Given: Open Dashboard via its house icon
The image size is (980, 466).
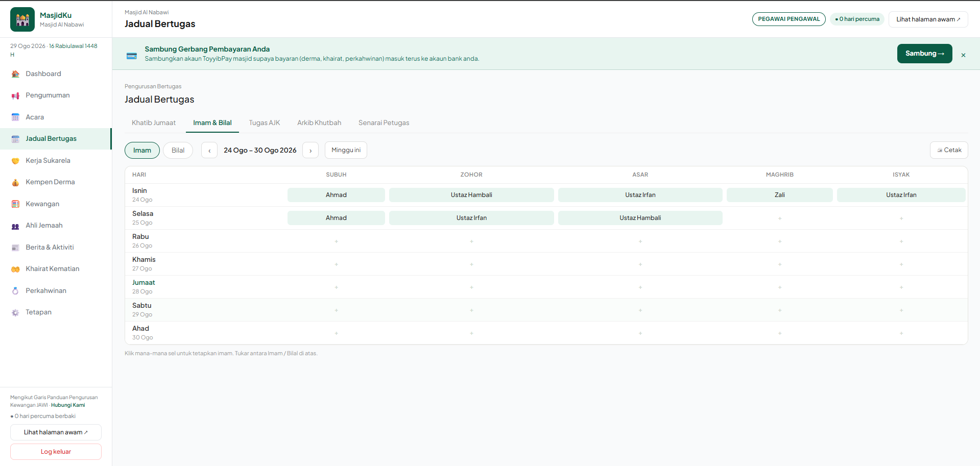Looking at the screenshot, I should (15, 74).
